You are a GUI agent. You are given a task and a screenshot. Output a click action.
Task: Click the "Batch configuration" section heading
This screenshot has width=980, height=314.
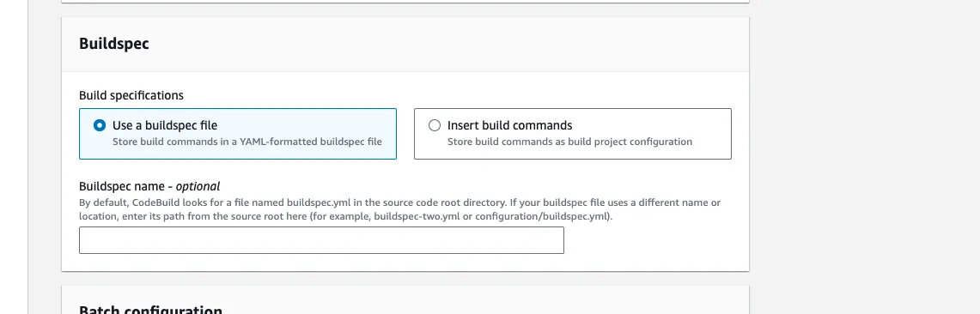pos(150,310)
